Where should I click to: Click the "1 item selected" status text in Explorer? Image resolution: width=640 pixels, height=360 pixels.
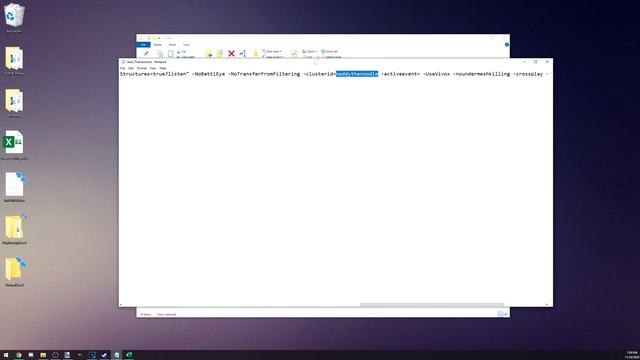coord(166,314)
